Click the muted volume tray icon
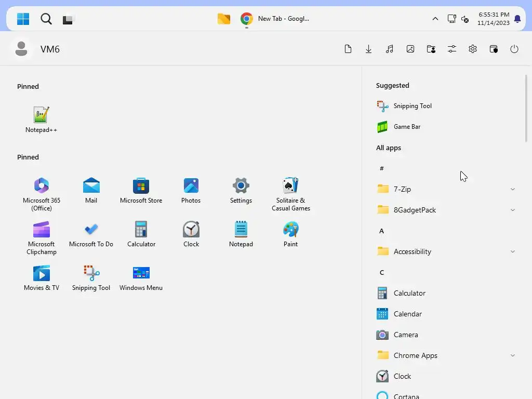This screenshot has width=532, height=399. coord(465,19)
